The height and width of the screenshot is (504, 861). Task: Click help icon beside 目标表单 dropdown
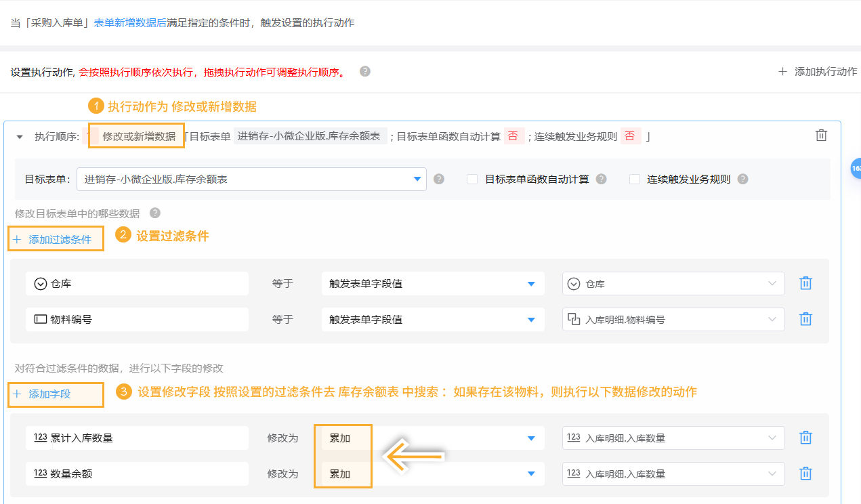tap(439, 179)
